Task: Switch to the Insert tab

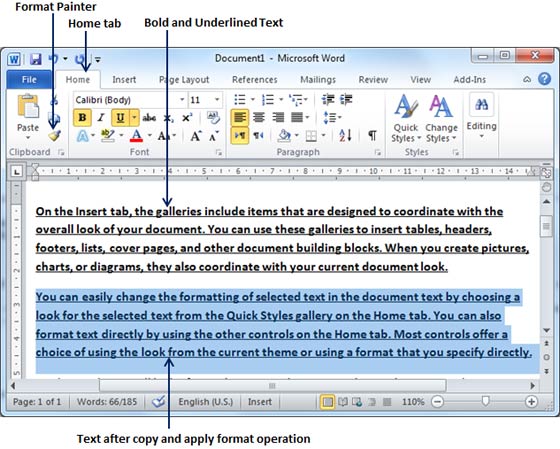Action: 124,80
